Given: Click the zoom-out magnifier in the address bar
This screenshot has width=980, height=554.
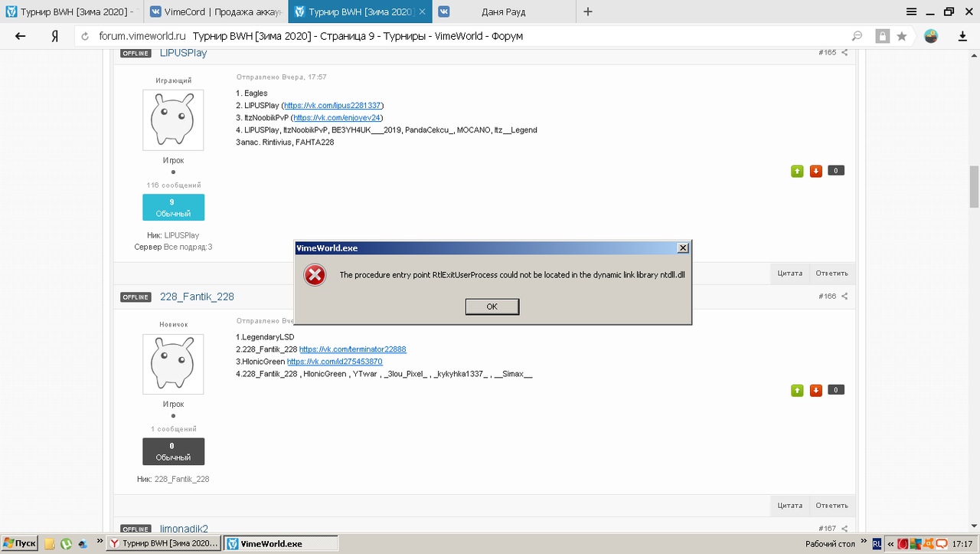Looking at the screenshot, I should click(x=857, y=36).
